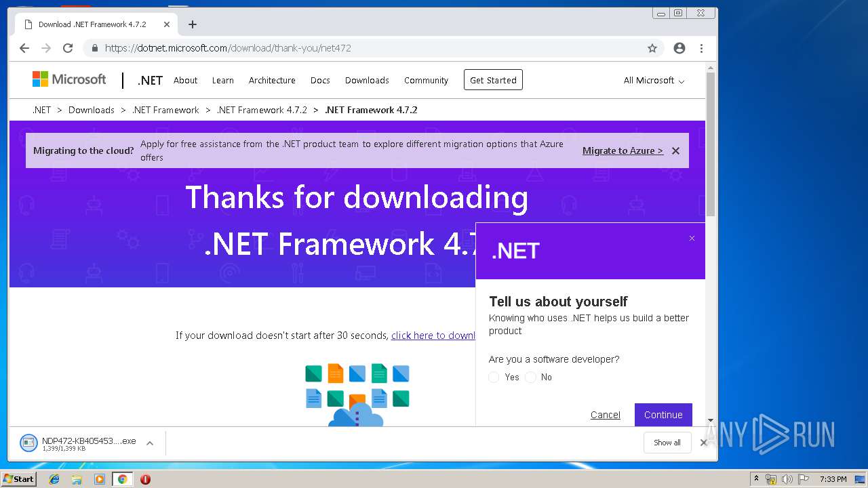Click the .NET home link in header

coord(150,80)
